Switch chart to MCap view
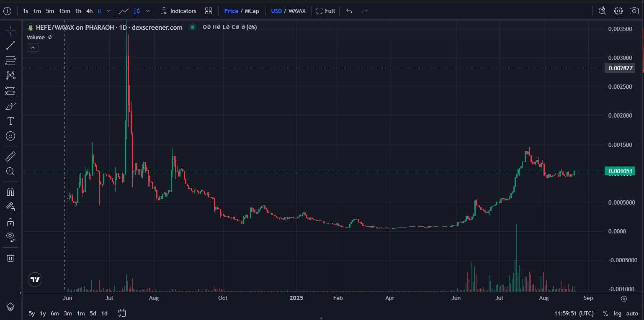The height and width of the screenshot is (320, 644). pyautogui.click(x=252, y=11)
